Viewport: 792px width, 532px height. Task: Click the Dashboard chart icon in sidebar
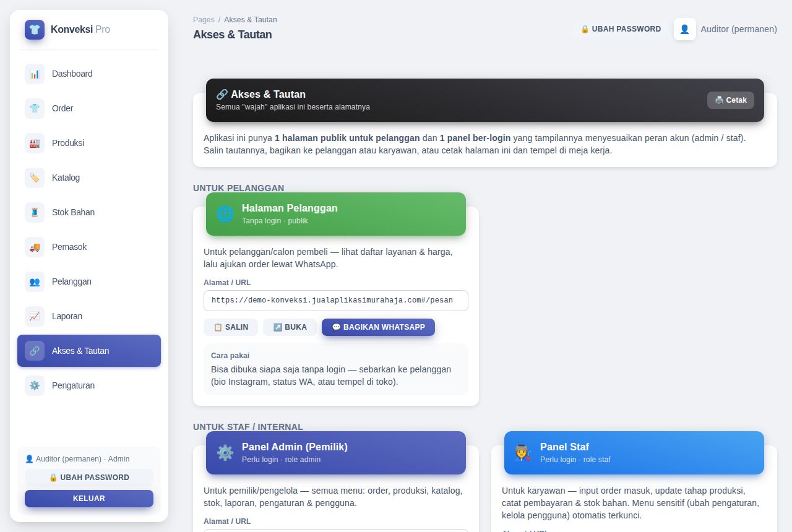pyautogui.click(x=35, y=74)
